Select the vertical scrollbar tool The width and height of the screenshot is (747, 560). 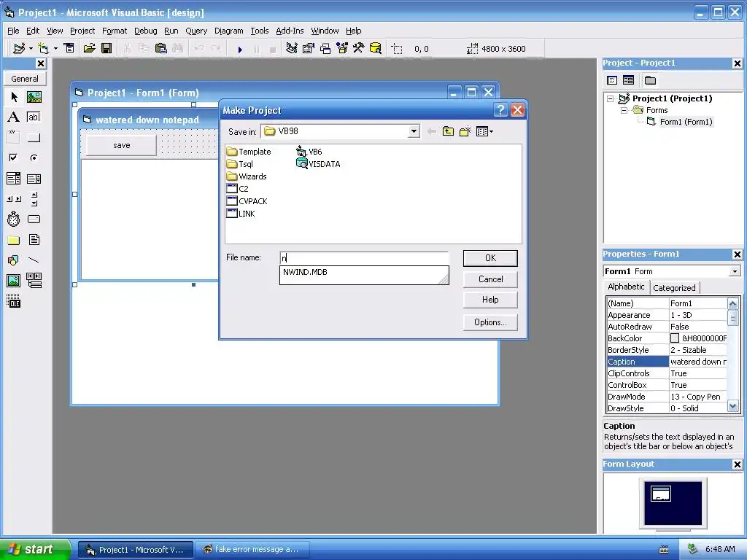(34, 199)
